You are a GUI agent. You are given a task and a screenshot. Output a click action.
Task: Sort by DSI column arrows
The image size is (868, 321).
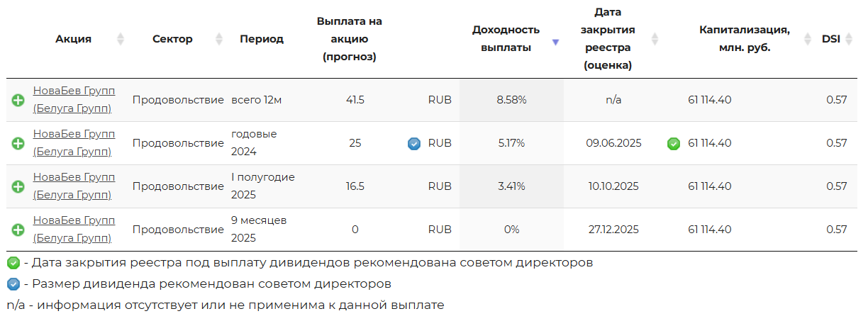(850, 39)
